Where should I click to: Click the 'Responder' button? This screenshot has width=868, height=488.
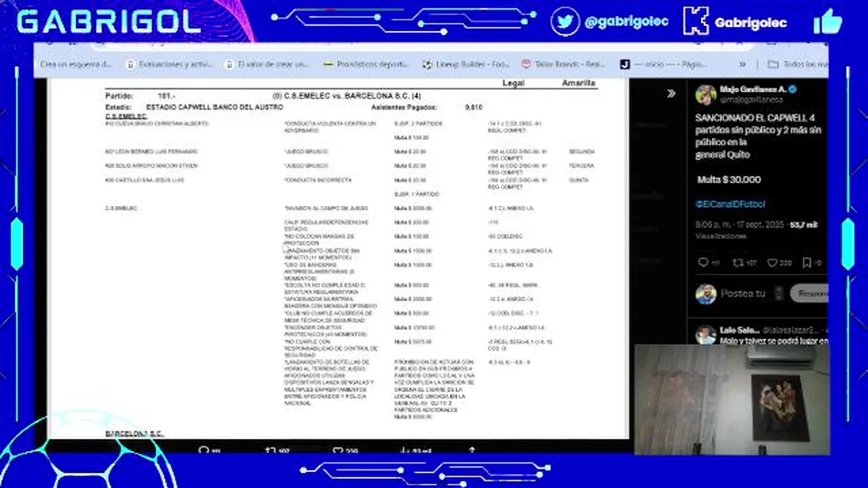[810, 293]
